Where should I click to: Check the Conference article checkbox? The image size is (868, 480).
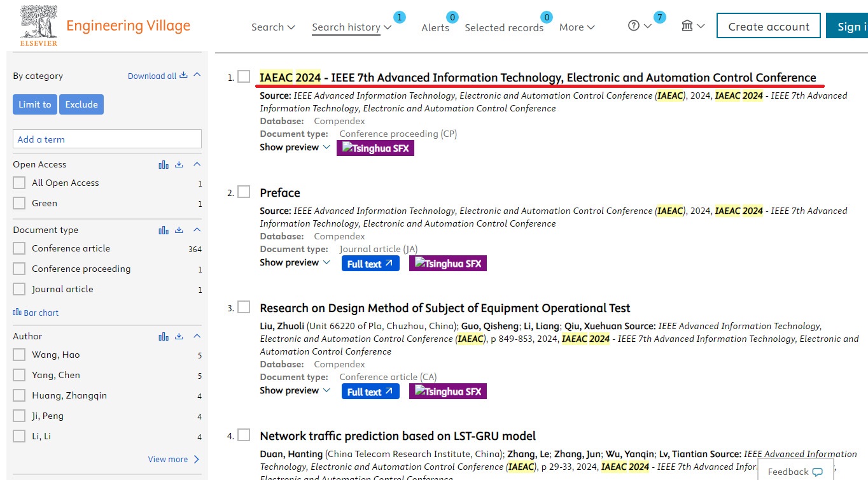19,248
